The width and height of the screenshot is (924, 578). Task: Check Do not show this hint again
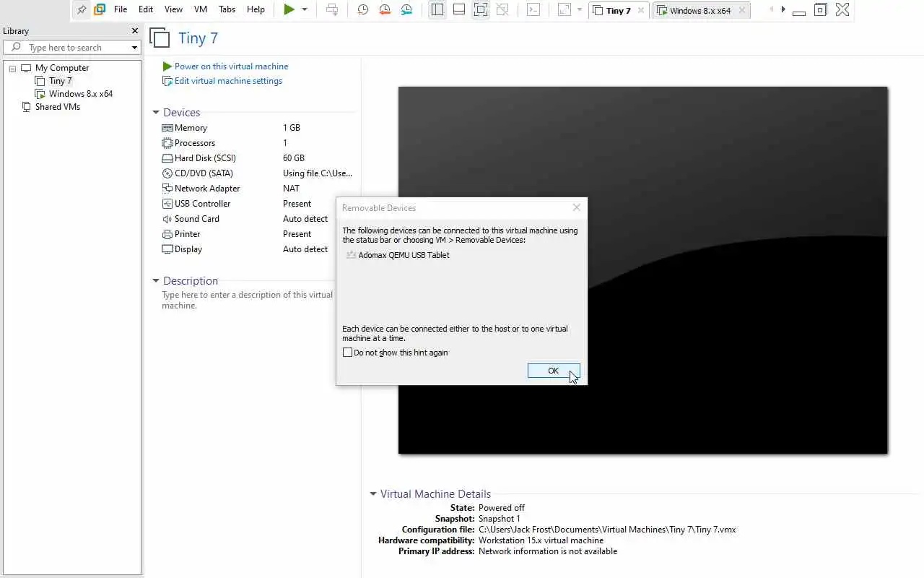point(347,353)
